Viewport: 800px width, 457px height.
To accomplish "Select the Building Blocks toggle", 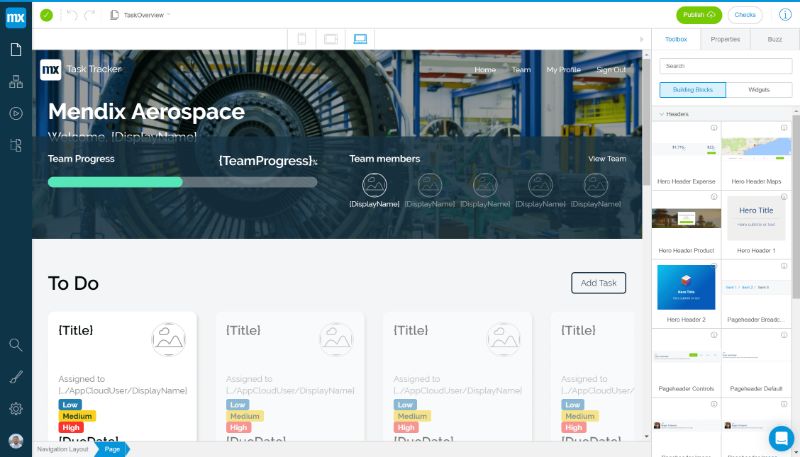I will (692, 90).
